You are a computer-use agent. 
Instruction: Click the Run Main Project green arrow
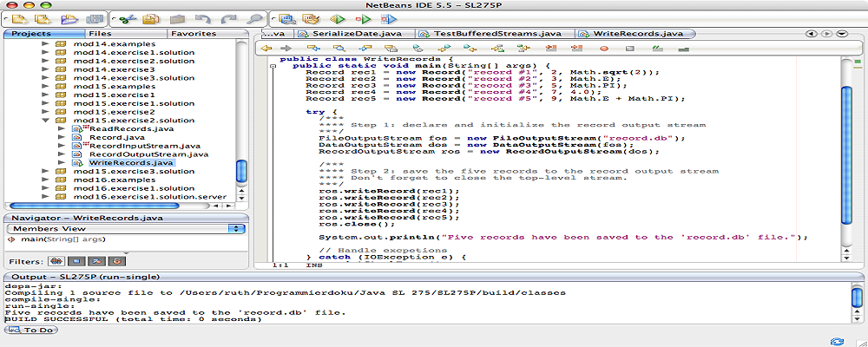point(337,19)
